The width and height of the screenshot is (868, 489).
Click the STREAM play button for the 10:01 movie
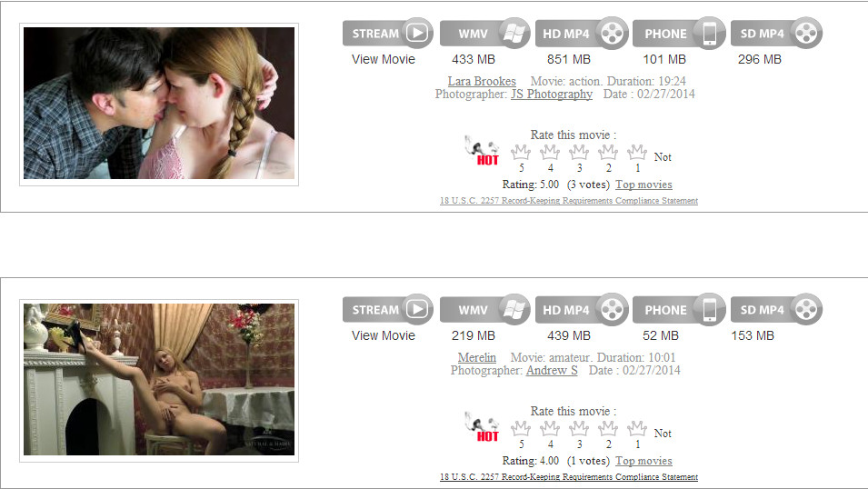pos(388,310)
